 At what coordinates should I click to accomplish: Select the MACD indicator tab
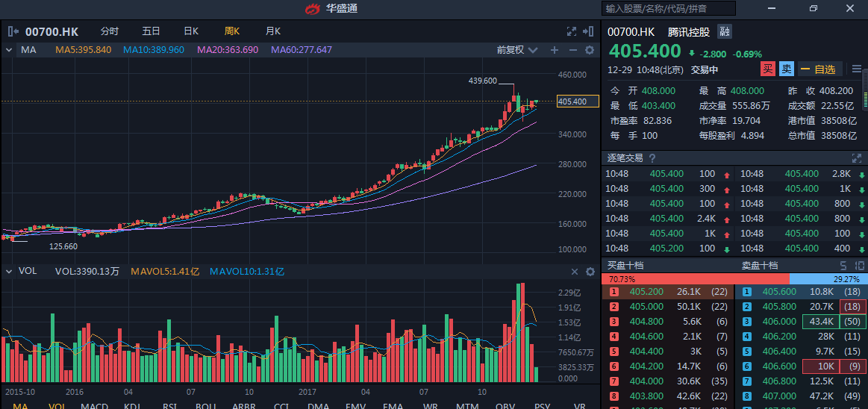click(x=94, y=406)
